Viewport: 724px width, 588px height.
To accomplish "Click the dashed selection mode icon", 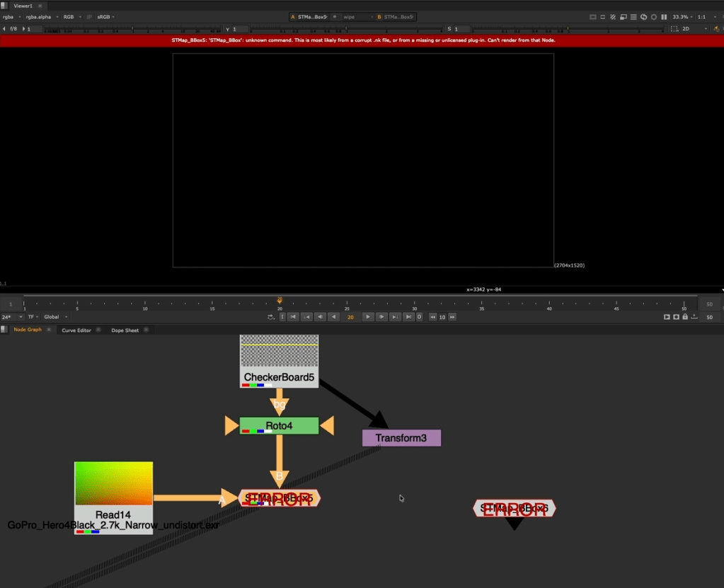I will (674, 28).
